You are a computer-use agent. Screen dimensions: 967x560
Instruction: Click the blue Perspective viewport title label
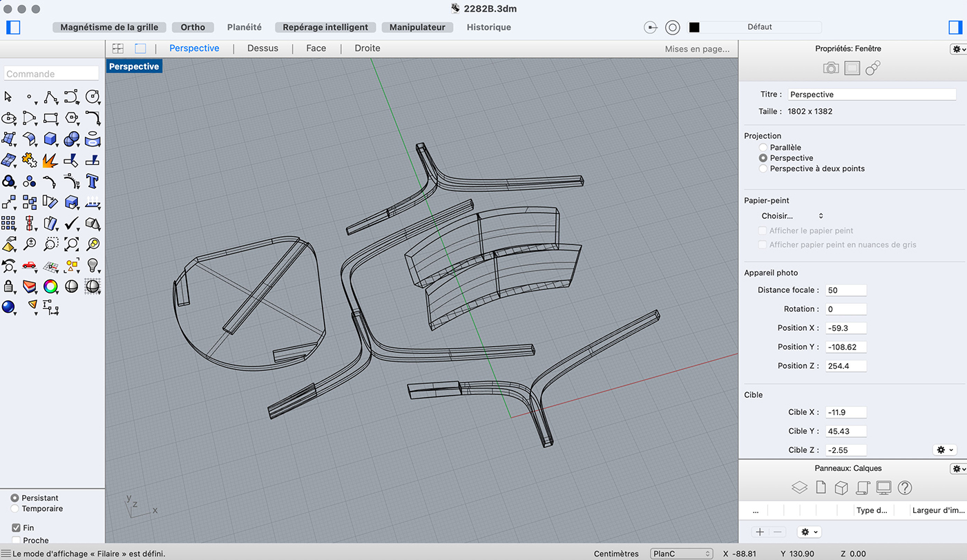coord(134,66)
